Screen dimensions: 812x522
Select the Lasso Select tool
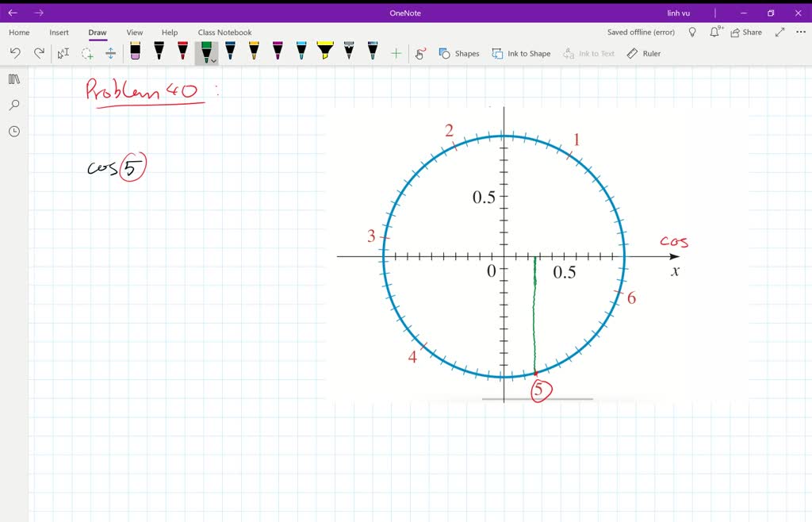[x=87, y=53]
